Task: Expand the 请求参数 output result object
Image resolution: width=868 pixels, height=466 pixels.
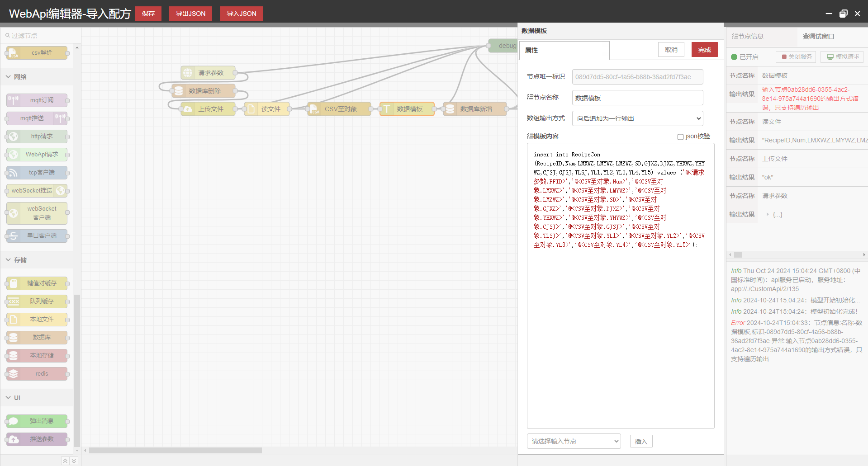Action: (768, 215)
